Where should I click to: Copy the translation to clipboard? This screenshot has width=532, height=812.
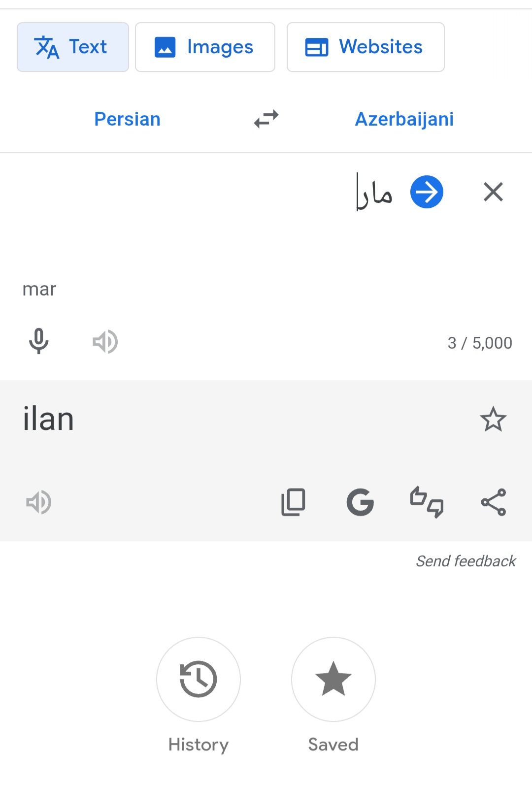click(x=293, y=502)
